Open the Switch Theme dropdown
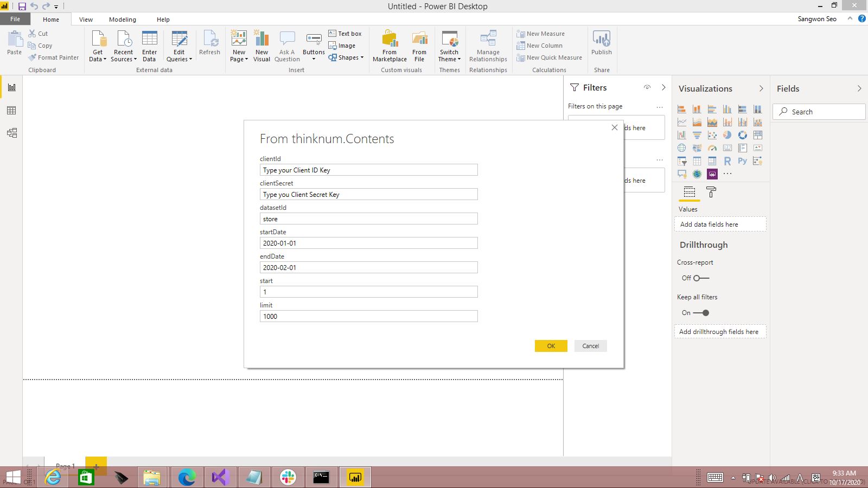The height and width of the screenshot is (488, 868). tap(449, 47)
